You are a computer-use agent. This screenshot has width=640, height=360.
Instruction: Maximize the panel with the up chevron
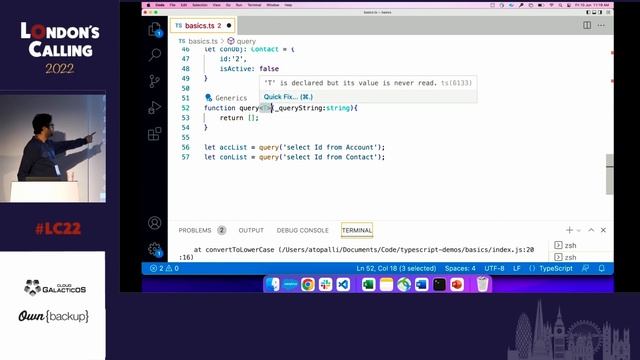point(591,230)
